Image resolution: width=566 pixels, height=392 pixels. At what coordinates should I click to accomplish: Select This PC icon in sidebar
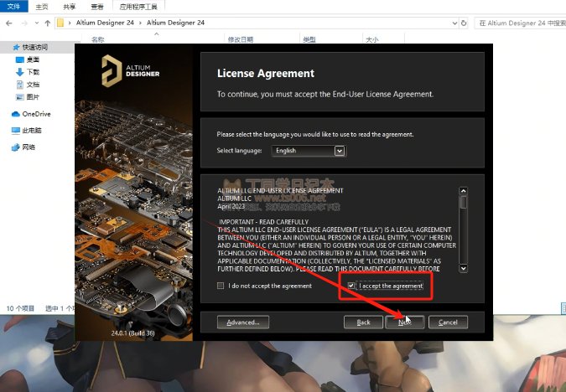coord(16,131)
